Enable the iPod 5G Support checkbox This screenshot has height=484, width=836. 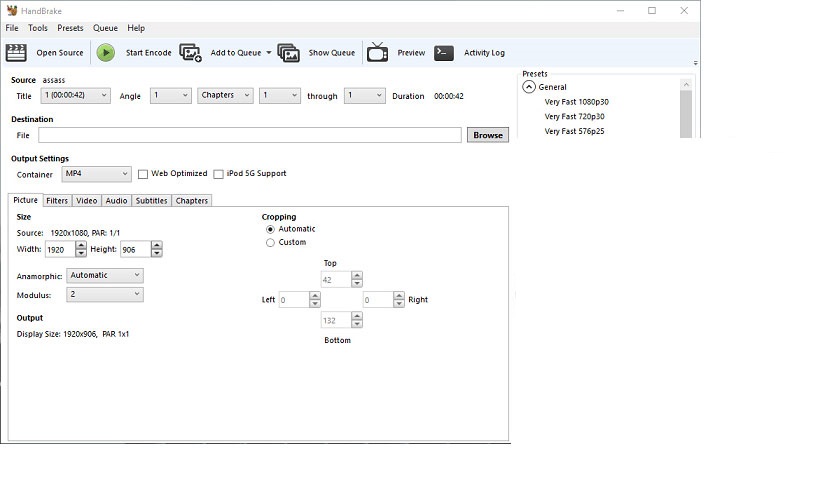tap(218, 174)
